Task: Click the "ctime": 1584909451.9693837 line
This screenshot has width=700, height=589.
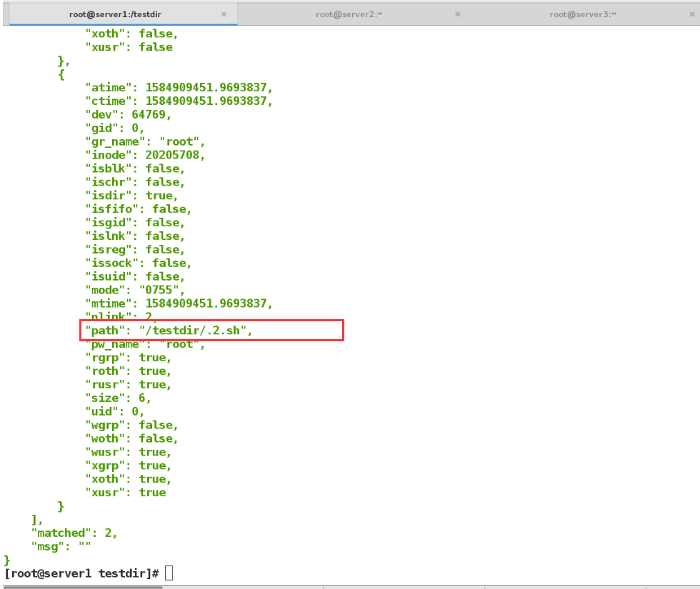Action: click(x=179, y=101)
